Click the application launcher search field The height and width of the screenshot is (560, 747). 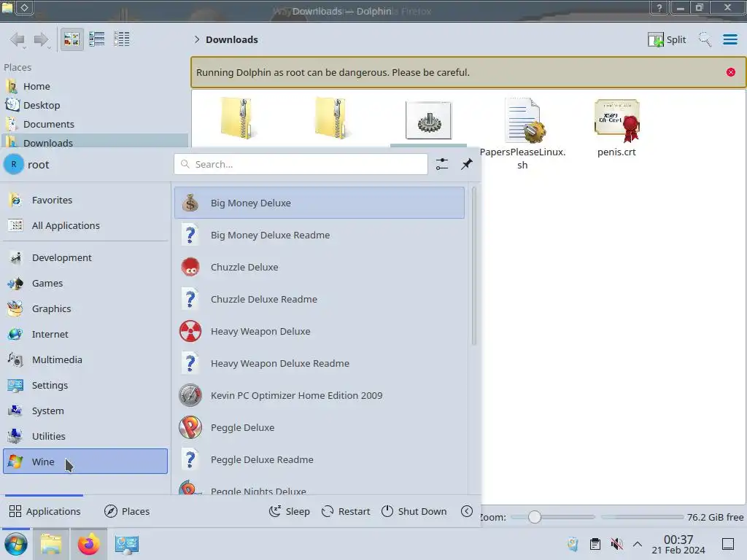[x=301, y=164]
